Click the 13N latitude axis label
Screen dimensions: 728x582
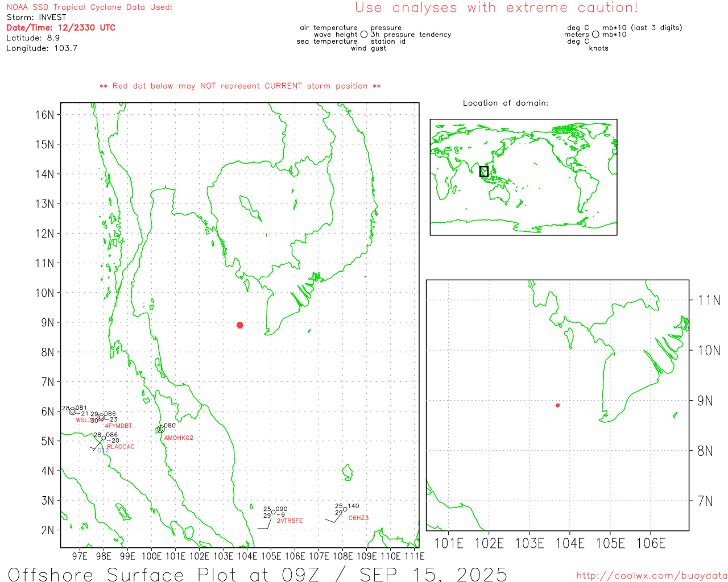click(x=45, y=204)
